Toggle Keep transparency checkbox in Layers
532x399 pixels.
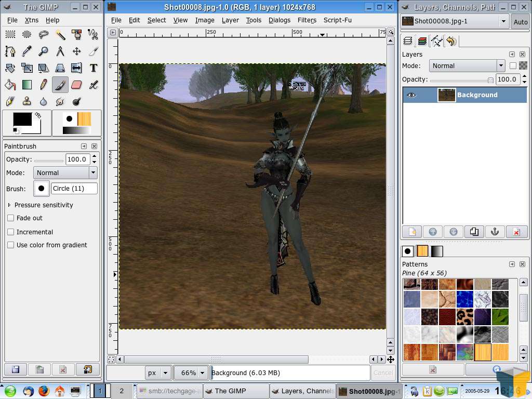tap(513, 66)
